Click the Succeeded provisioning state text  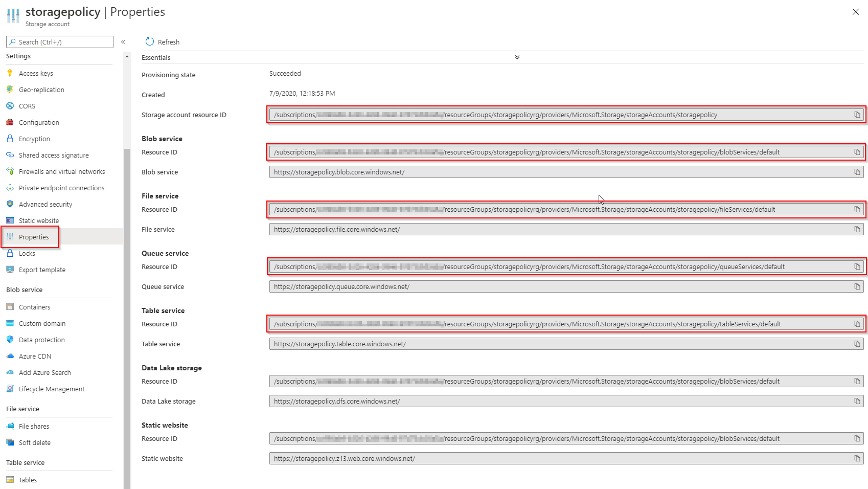point(285,73)
